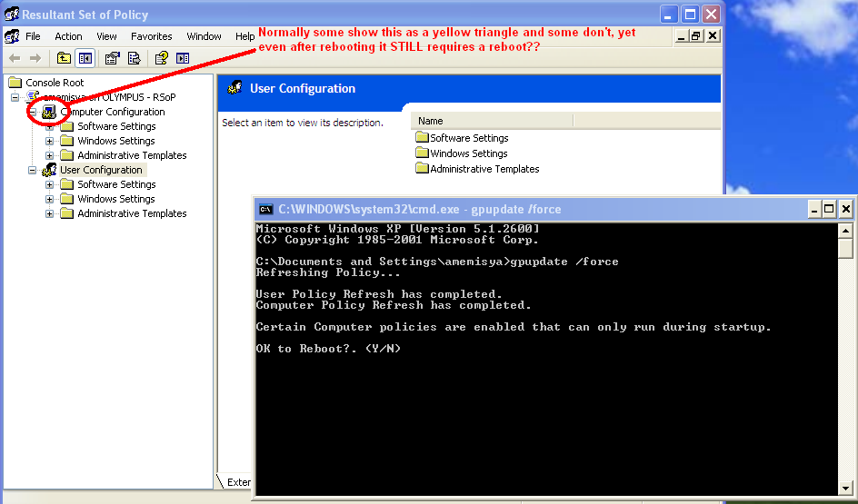Viewport: 858px width, 504px height.
Task: Select Windows Settings under User Configuration tree
Action: pyautogui.click(x=116, y=199)
